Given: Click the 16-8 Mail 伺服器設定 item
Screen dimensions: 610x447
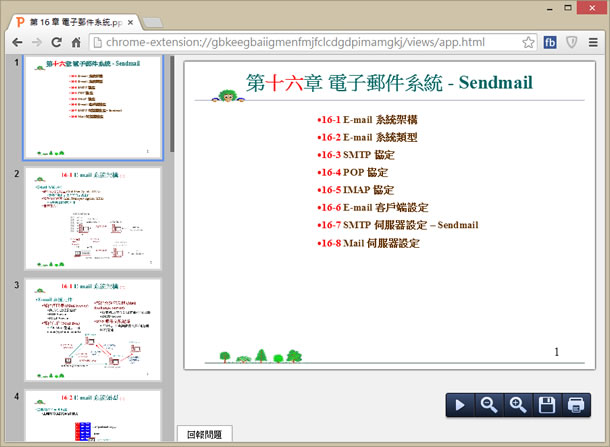Looking at the screenshot, I should (x=368, y=244).
